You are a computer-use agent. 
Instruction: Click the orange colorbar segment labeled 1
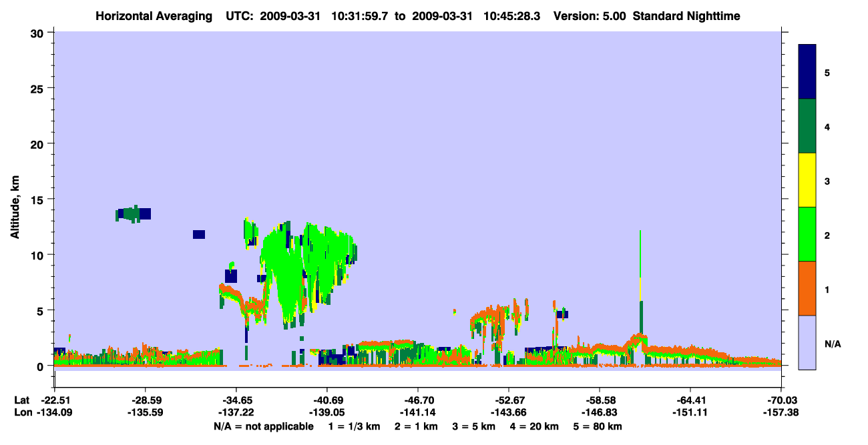point(807,288)
